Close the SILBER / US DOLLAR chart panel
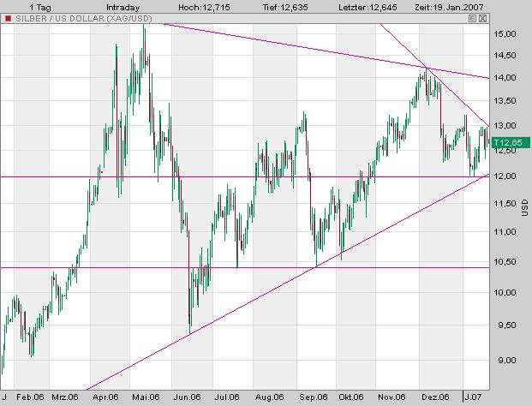 (x=482, y=18)
